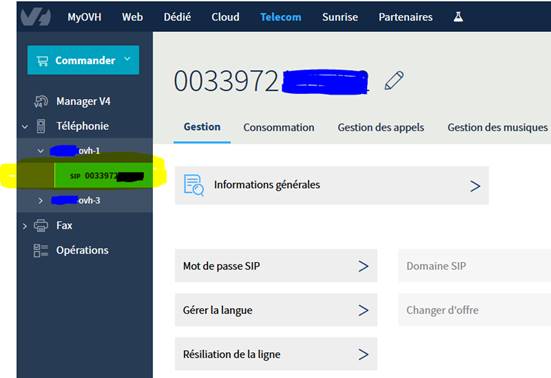Screen dimensions: 551x378
Task: Collapse the Téléphonie section chevron
Action: (25, 126)
